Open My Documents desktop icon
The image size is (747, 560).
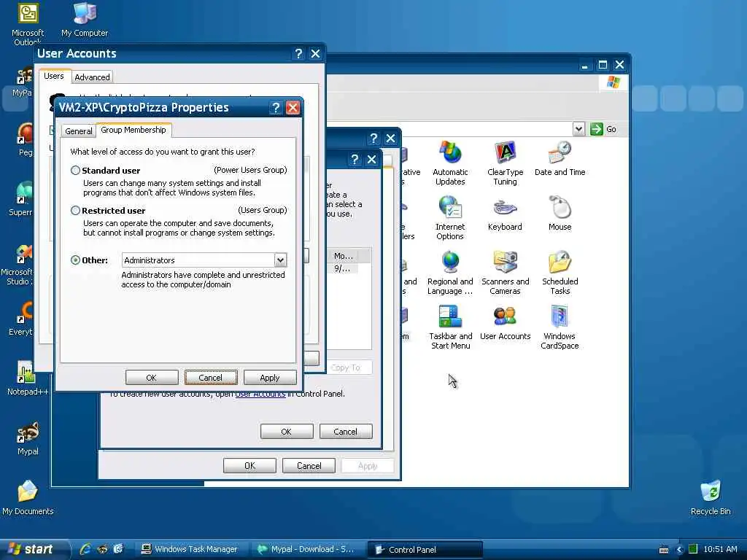coord(28,498)
